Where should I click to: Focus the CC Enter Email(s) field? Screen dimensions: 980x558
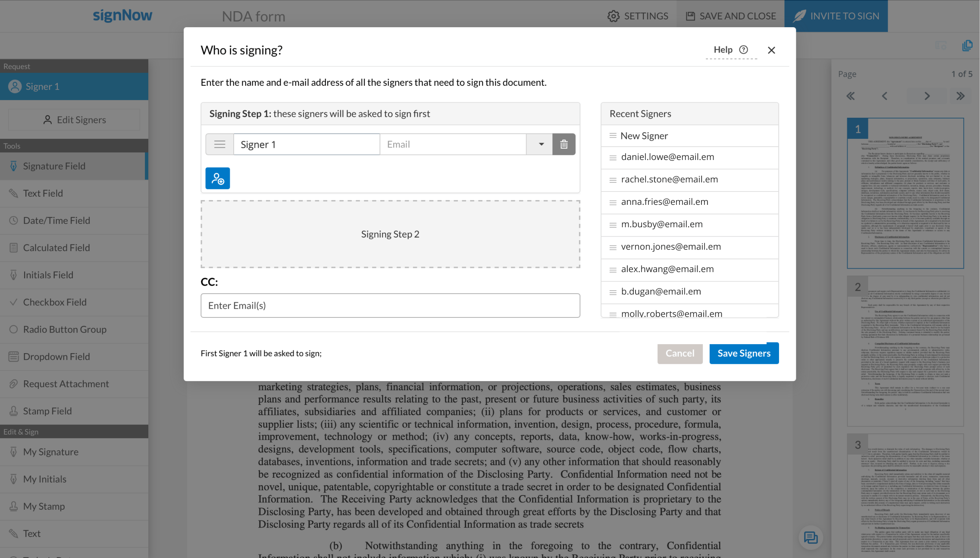coord(390,305)
